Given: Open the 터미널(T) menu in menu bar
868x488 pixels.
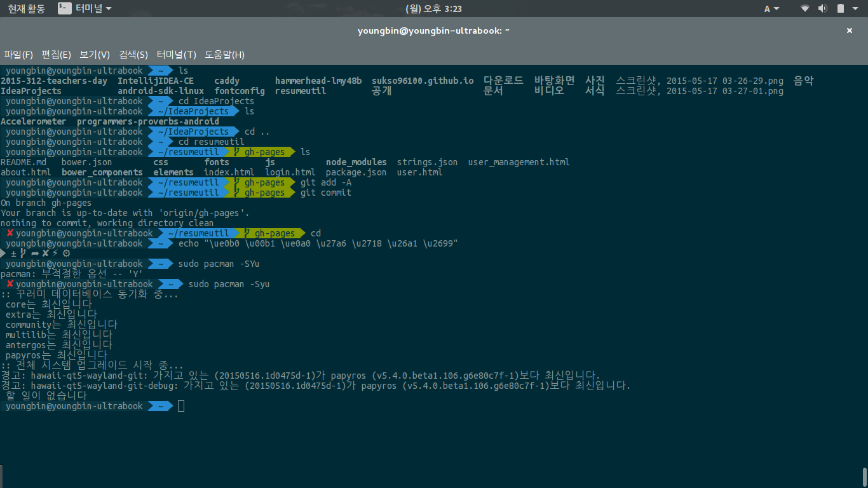Looking at the screenshot, I should coord(176,55).
